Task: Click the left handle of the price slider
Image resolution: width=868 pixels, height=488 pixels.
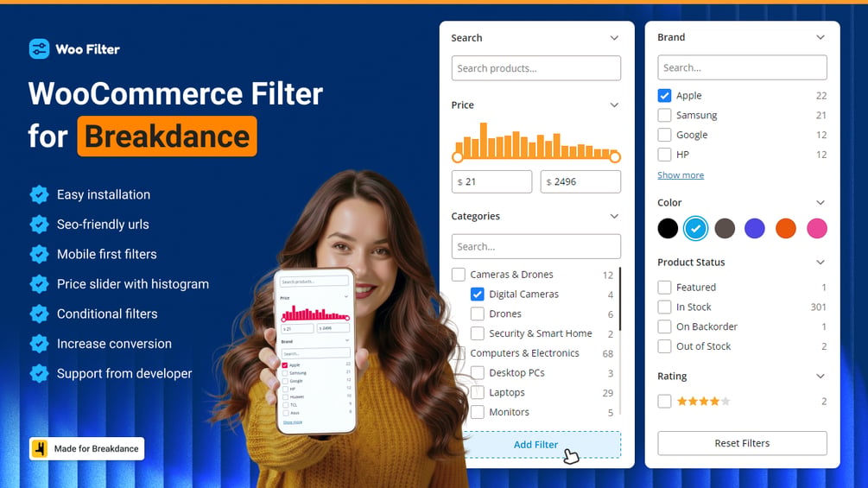Action: tap(457, 157)
